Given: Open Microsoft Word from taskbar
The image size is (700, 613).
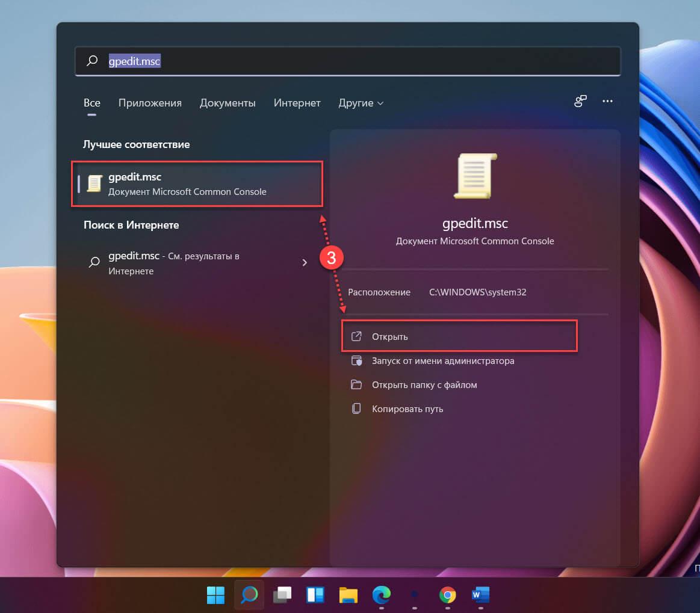Looking at the screenshot, I should 480,595.
